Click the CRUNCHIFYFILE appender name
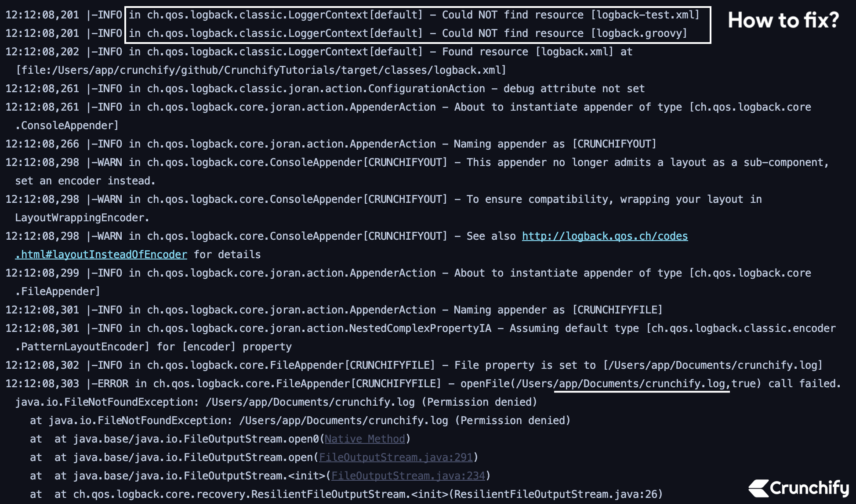 click(x=620, y=310)
